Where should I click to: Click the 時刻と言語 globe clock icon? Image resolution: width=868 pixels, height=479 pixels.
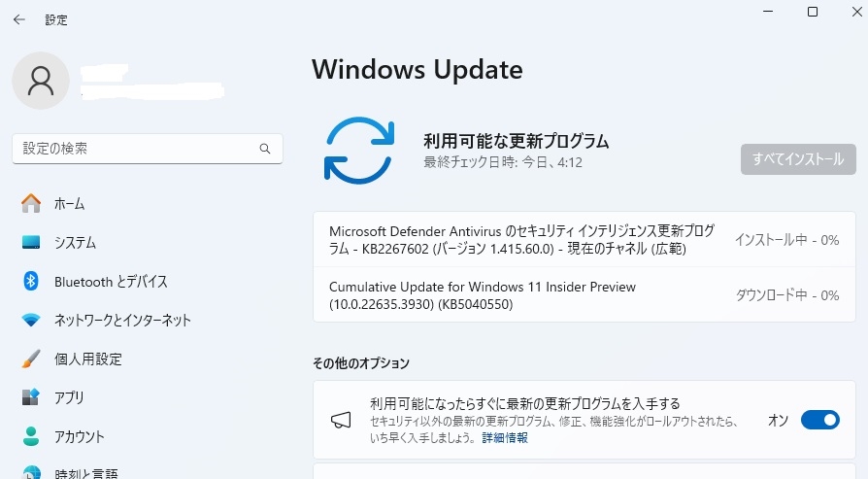tap(31, 472)
